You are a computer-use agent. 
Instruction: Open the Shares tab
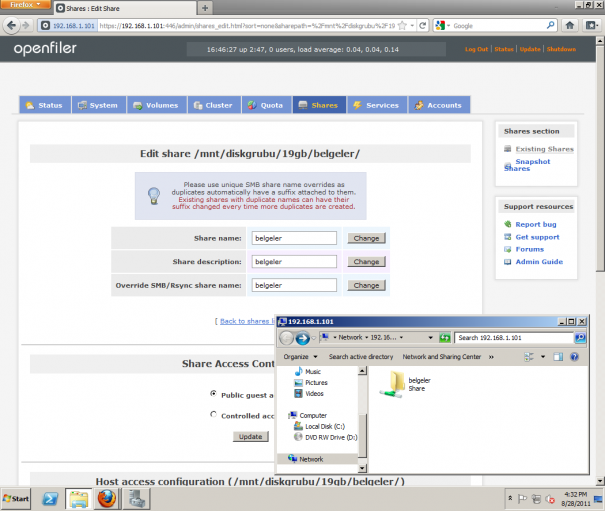tap(319, 105)
